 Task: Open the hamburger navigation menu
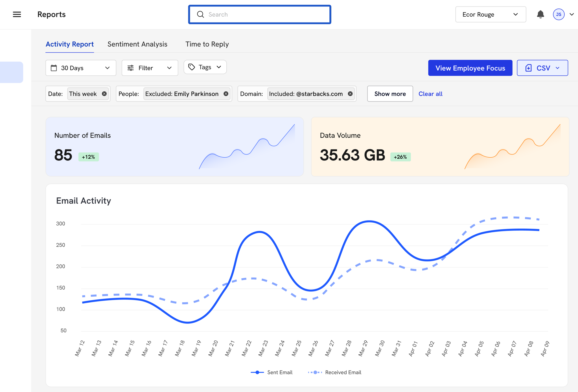[17, 14]
